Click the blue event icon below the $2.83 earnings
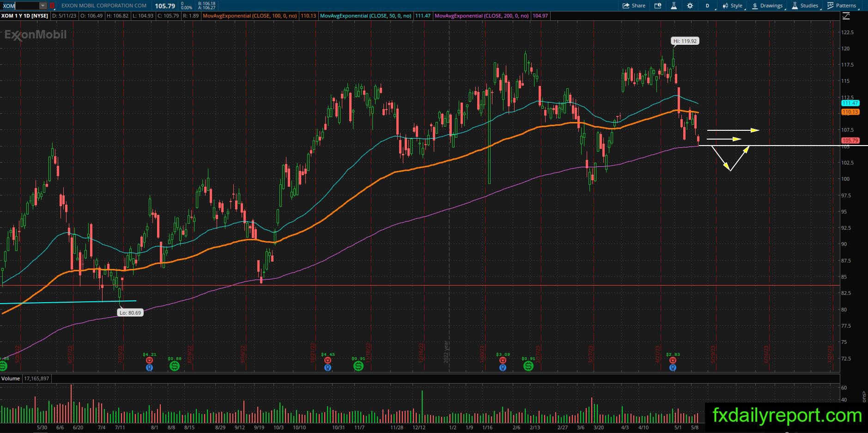The height and width of the screenshot is (433, 868). [x=673, y=367]
